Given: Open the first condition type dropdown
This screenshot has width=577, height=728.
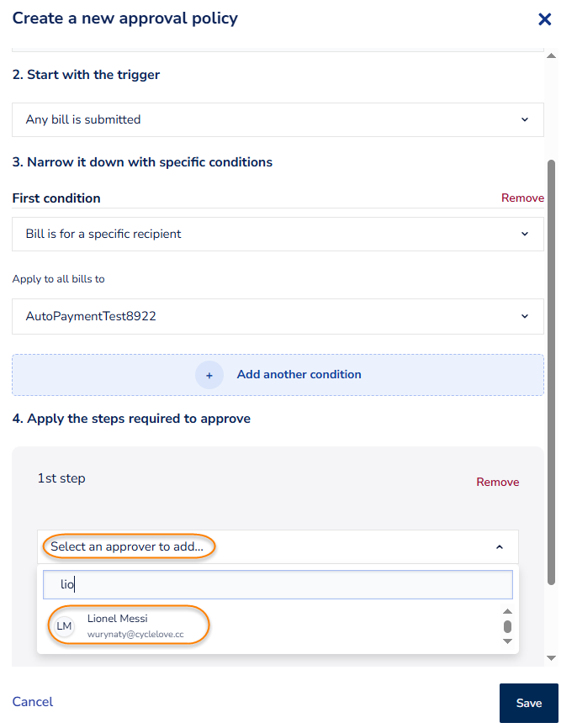Looking at the screenshot, I should tap(278, 234).
